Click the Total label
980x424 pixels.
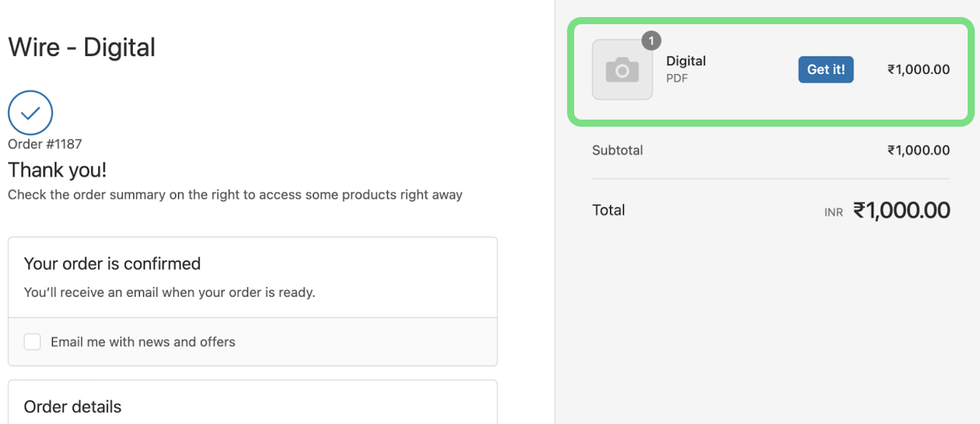tap(608, 210)
